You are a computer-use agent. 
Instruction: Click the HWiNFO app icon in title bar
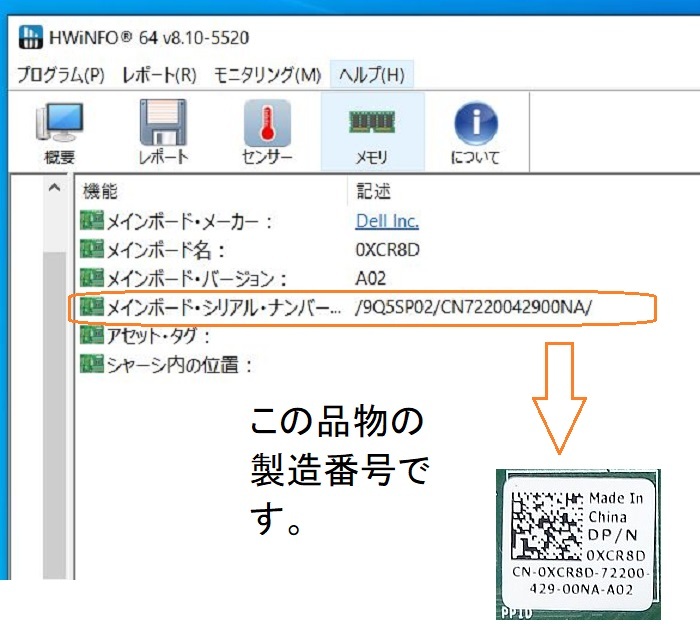[31, 37]
